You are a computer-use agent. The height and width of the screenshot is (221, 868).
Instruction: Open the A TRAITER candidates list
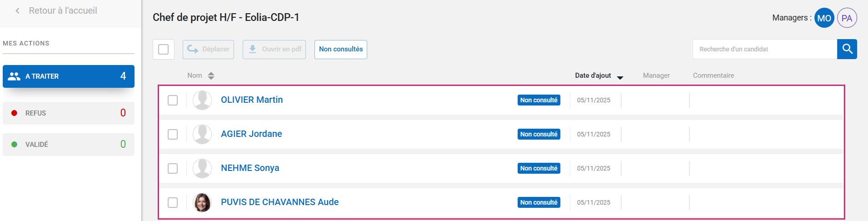coord(69,76)
